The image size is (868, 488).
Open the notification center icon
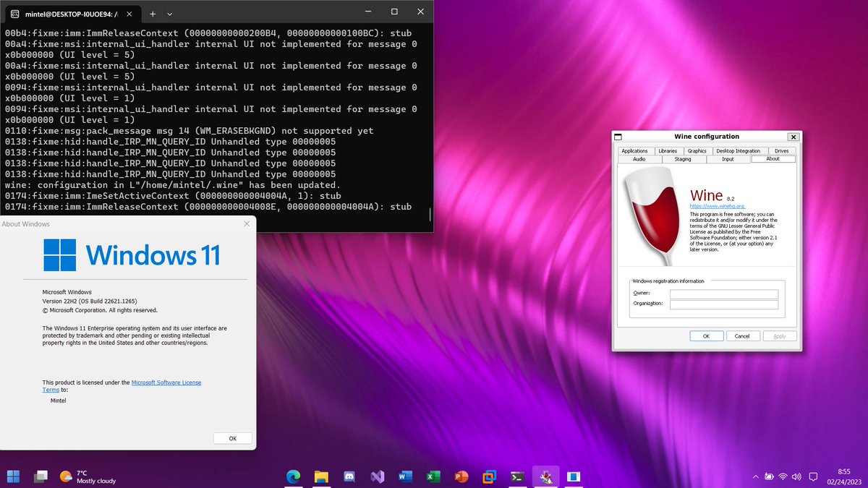[812, 476]
